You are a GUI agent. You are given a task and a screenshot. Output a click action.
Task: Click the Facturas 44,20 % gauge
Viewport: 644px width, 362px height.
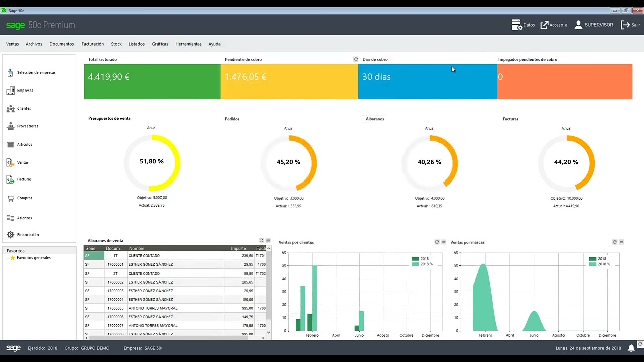pyautogui.click(x=566, y=162)
